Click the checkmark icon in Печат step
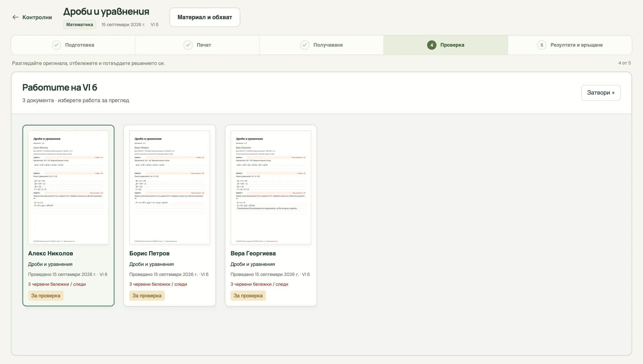Image resolution: width=643 pixels, height=364 pixels. pos(188,45)
